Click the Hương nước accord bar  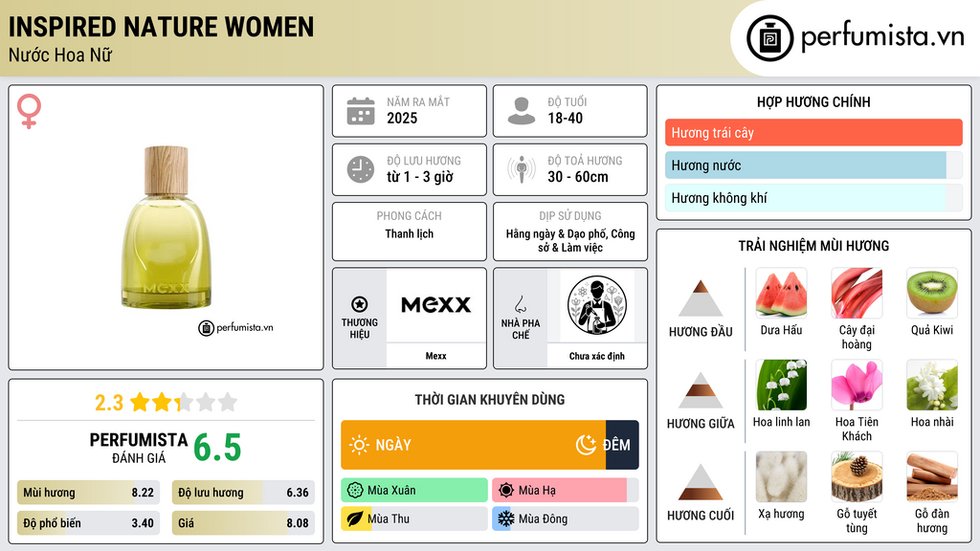click(x=813, y=165)
